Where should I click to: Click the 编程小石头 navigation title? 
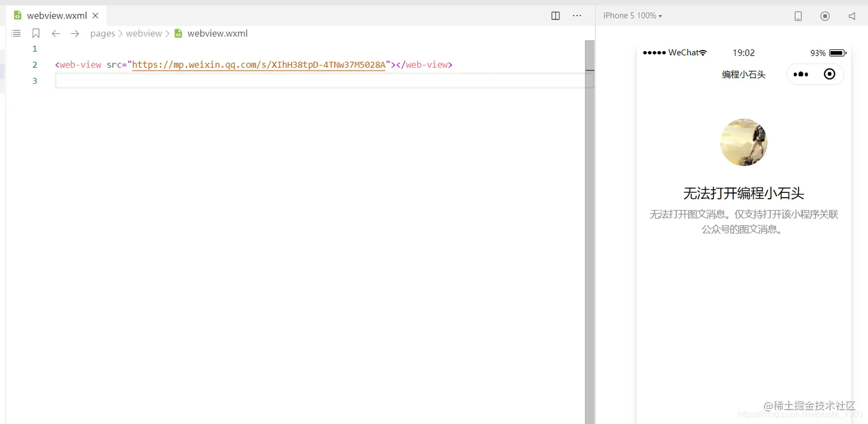pyautogui.click(x=743, y=74)
